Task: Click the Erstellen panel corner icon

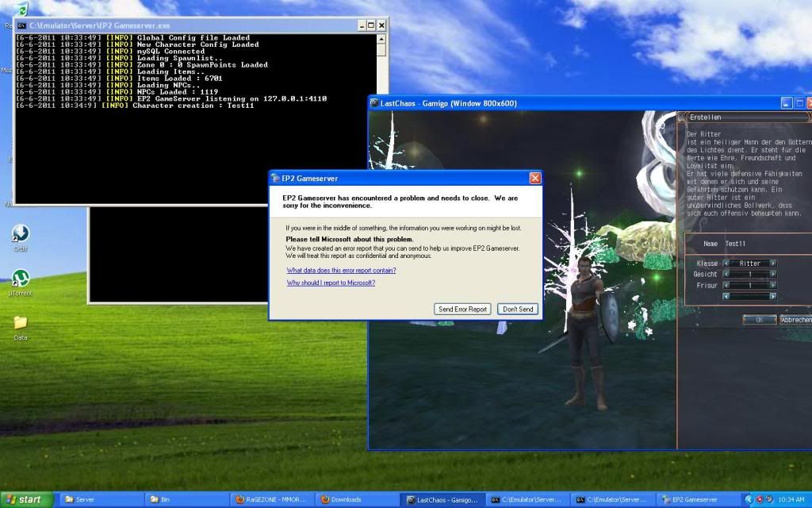Action: point(682,117)
